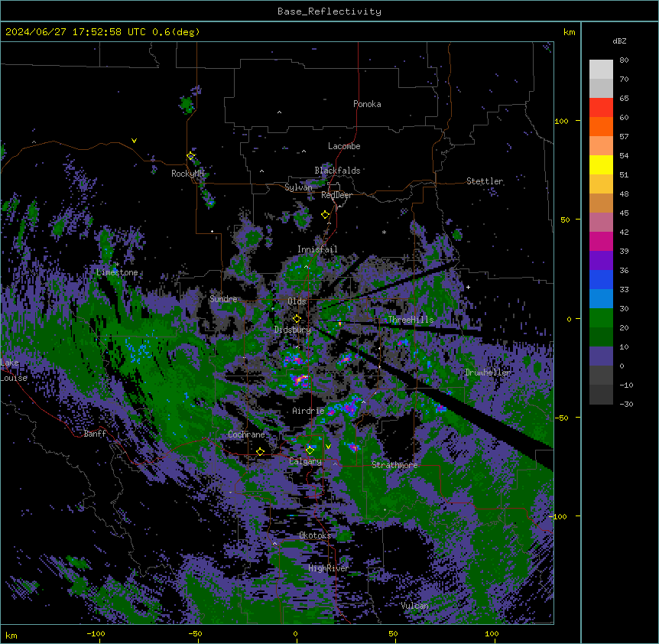This screenshot has height=644, width=659.
Task: Click the Didsbury city label
Action: click(293, 330)
